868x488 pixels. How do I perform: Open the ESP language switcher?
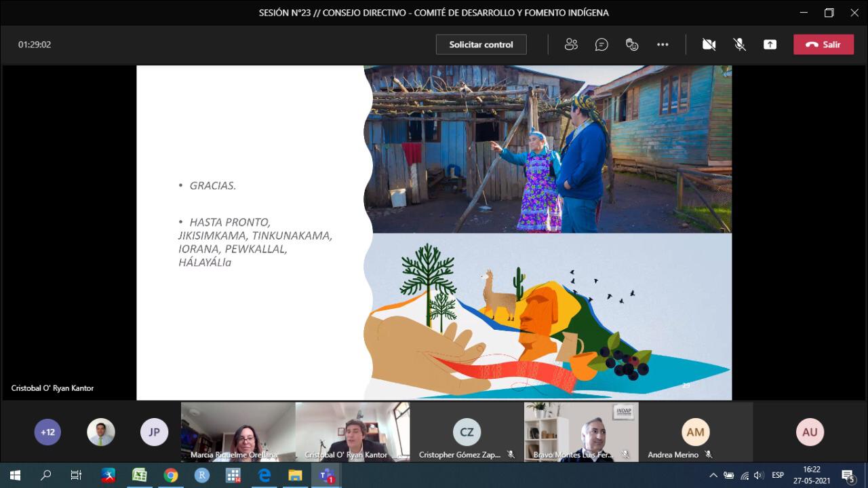pos(778,475)
